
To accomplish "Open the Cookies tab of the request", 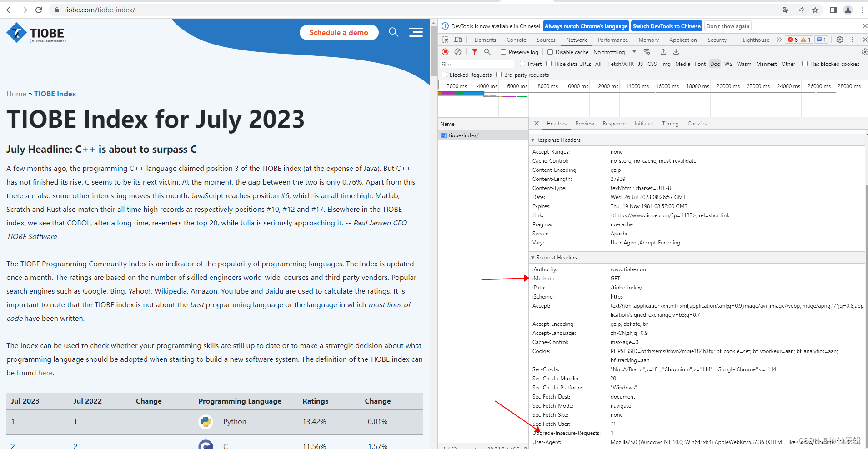I will pyautogui.click(x=697, y=124).
